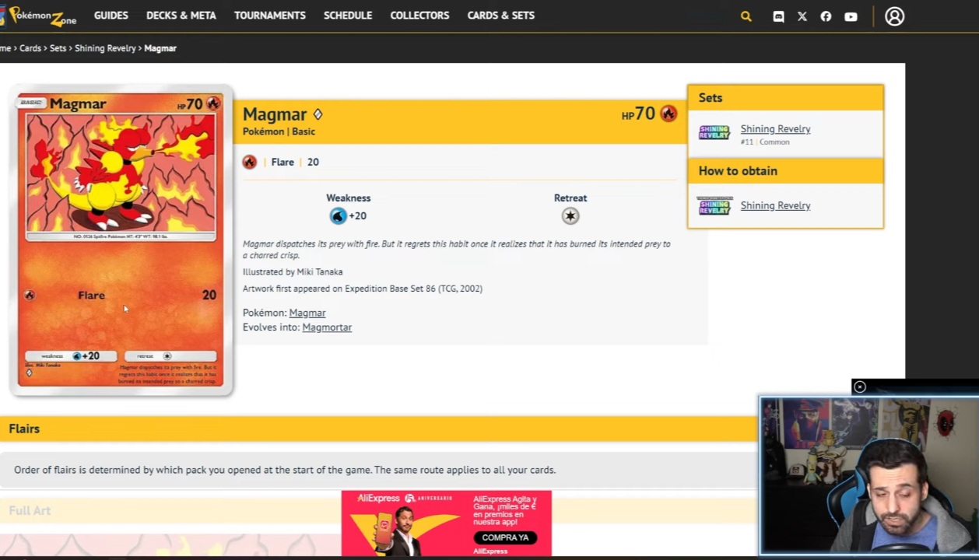
Task: Click Shining Revelry logo under How to obtain
Action: click(x=714, y=206)
